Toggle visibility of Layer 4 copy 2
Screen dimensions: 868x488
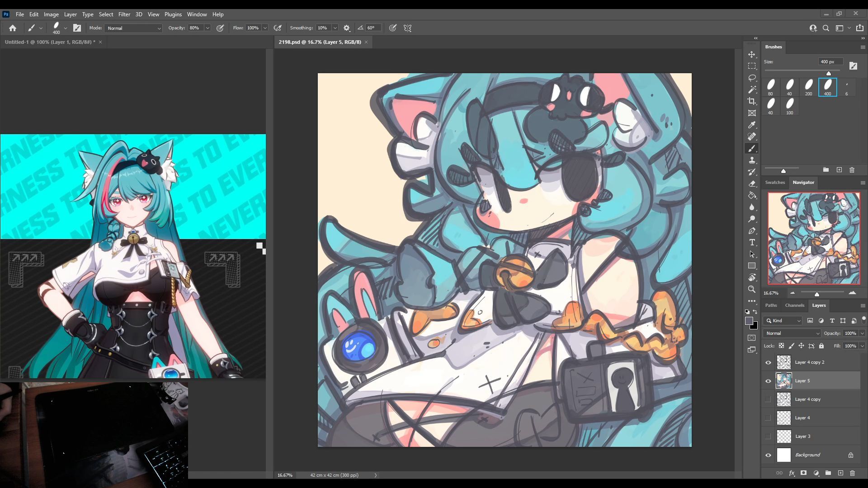point(768,362)
